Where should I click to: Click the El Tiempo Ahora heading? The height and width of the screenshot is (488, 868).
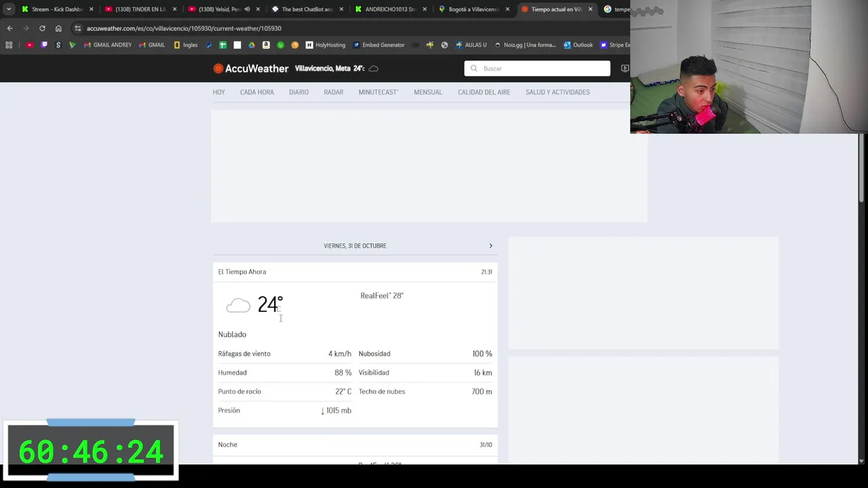click(242, 272)
